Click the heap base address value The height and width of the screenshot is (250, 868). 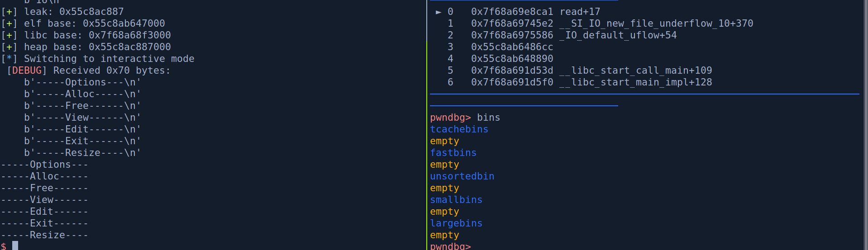click(129, 47)
